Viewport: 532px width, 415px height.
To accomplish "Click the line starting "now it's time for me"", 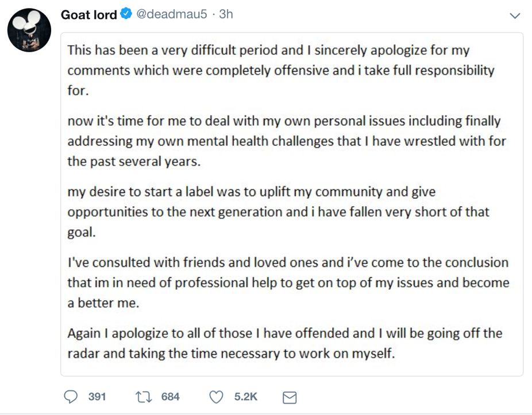I will click(284, 121).
